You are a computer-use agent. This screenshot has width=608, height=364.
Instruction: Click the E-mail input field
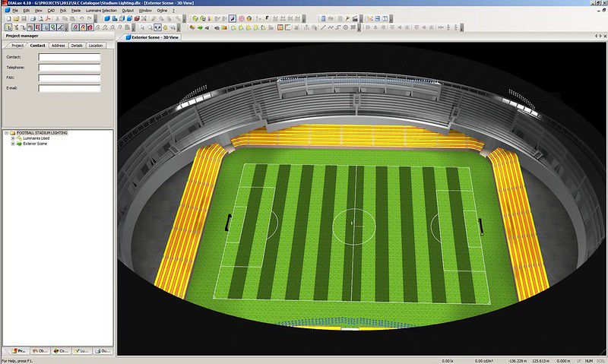(x=69, y=88)
